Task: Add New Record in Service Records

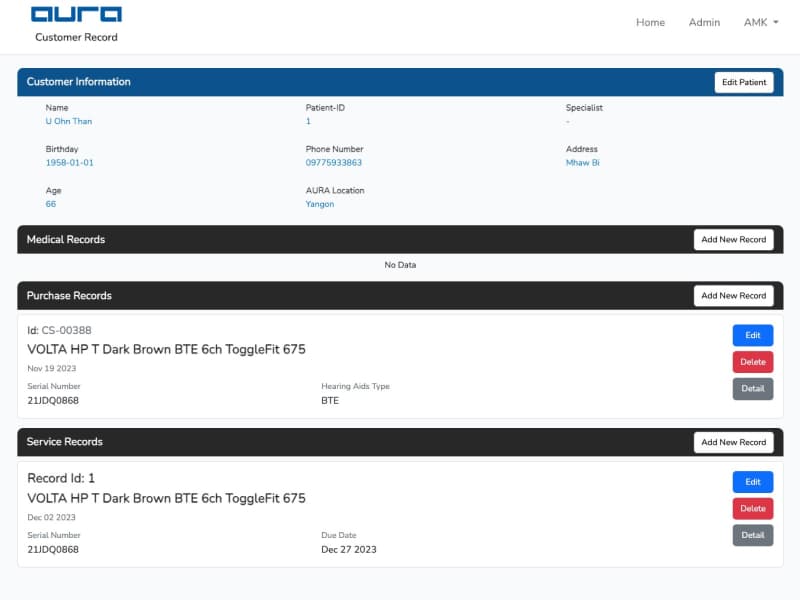Action: 733,442
